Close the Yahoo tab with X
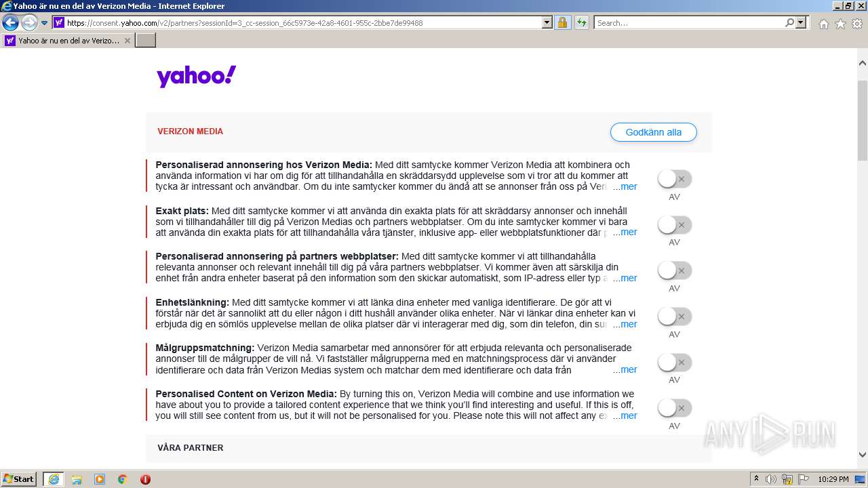The width and height of the screenshot is (868, 488). [x=127, y=41]
